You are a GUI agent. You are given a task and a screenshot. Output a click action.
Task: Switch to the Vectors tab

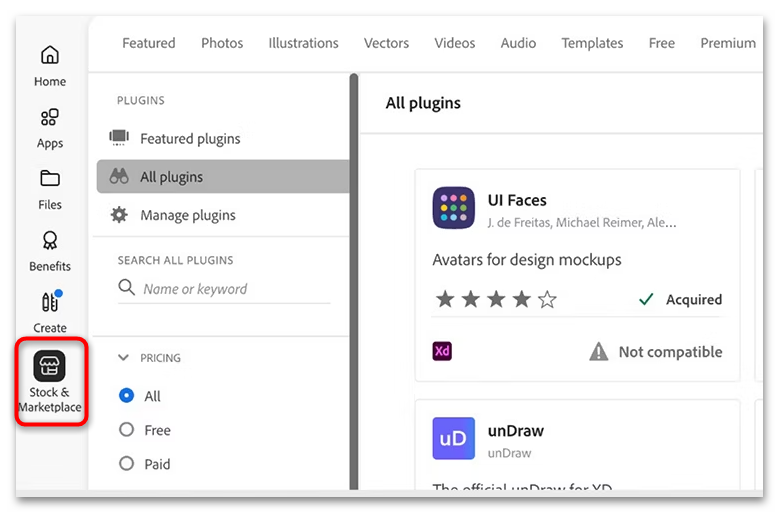point(386,43)
